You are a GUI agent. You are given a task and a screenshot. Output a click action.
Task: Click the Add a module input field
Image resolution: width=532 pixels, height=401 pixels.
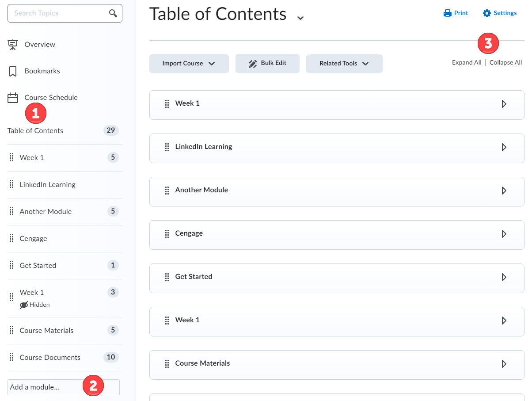click(x=44, y=387)
